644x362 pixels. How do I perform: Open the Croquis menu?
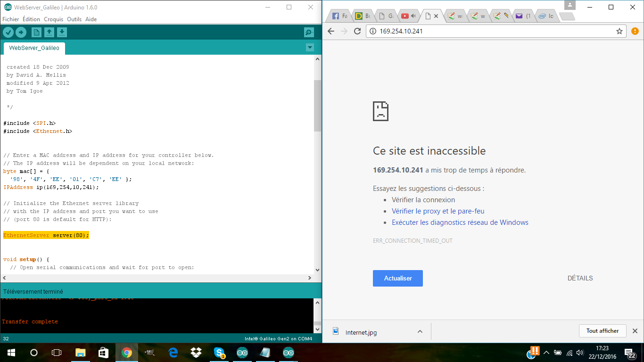tap(53, 19)
